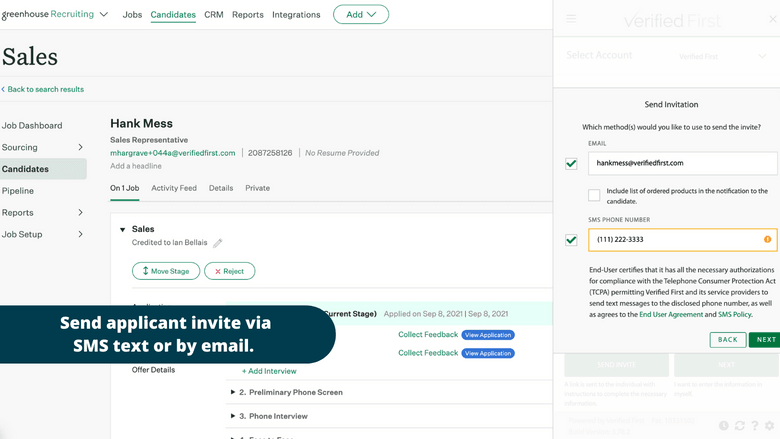Open Reports in the top navigation
780x439 pixels.
[248, 14]
